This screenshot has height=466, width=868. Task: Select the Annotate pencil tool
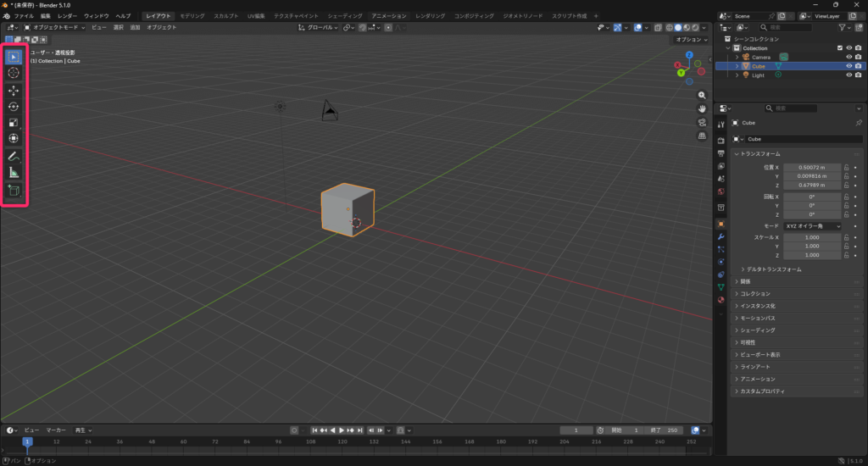[x=14, y=156]
